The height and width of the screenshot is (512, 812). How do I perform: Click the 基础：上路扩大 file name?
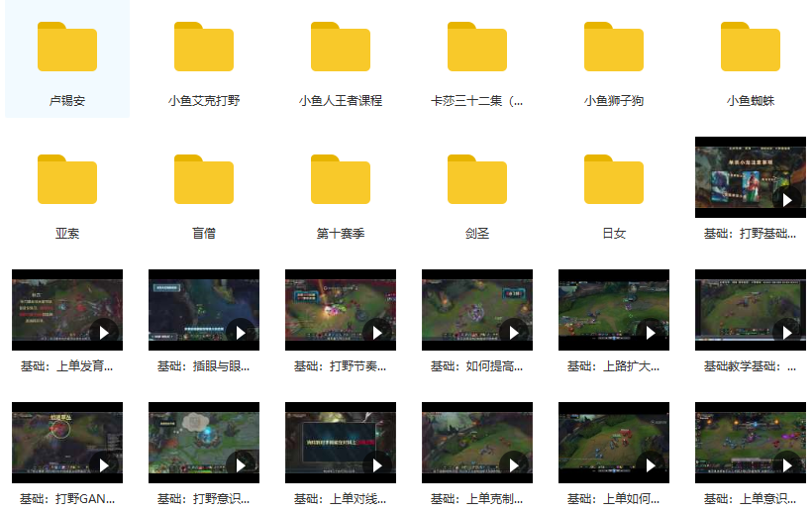pyautogui.click(x=614, y=366)
